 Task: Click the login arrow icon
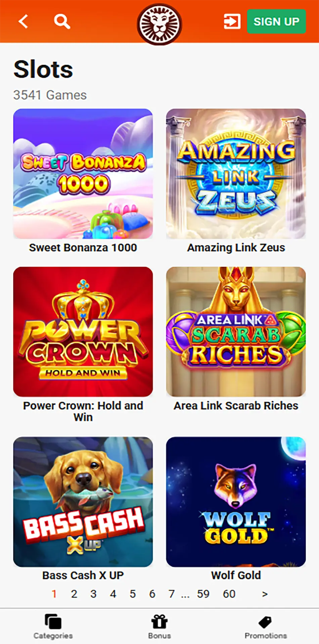coord(232,21)
